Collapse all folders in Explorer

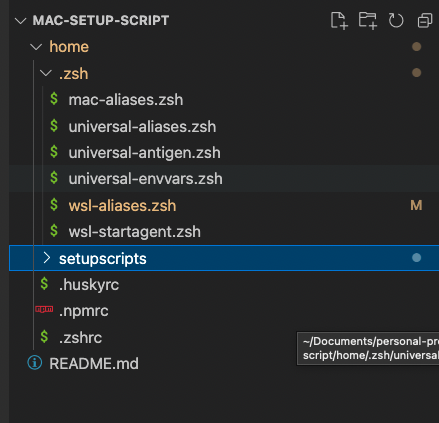point(425,21)
